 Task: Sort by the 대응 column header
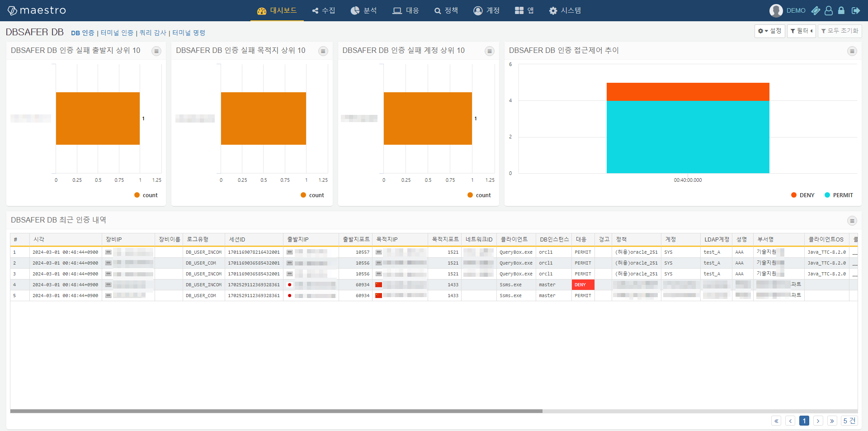click(x=583, y=239)
